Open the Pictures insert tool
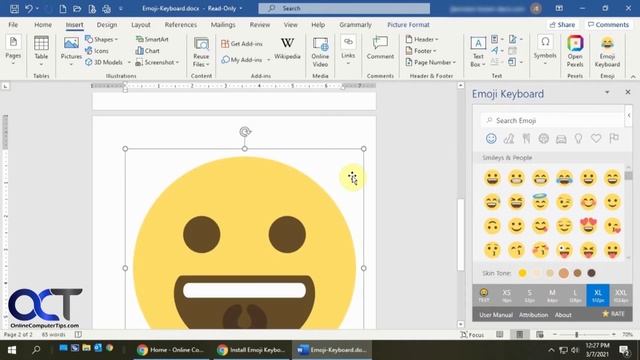This screenshot has height=360, width=640. pyautogui.click(x=71, y=51)
